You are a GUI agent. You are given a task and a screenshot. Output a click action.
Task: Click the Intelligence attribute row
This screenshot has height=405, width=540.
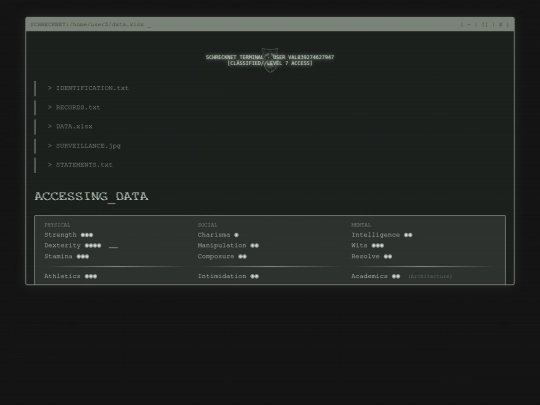pos(382,235)
